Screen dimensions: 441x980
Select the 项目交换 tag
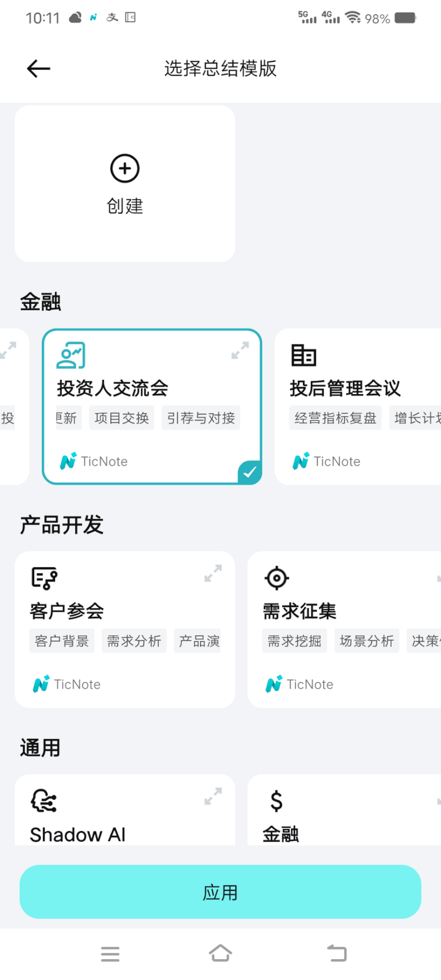[122, 418]
